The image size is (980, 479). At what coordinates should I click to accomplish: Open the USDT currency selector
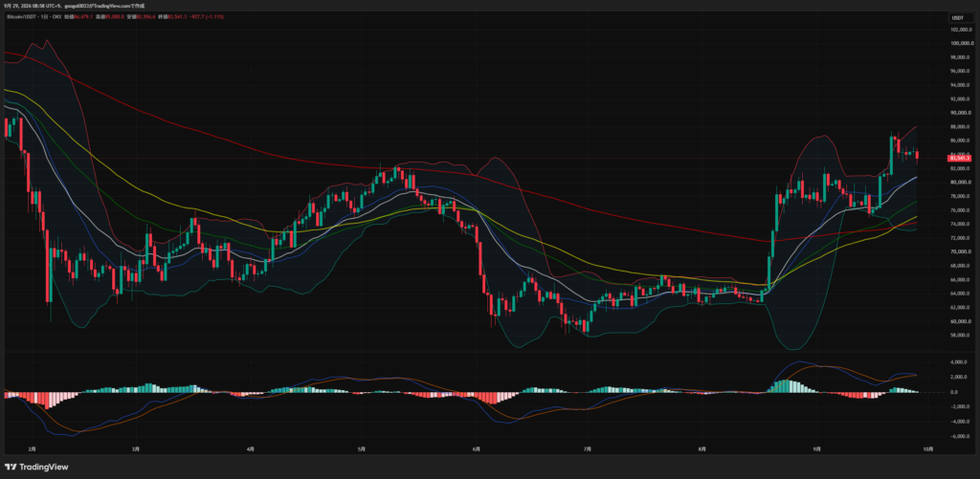click(956, 17)
